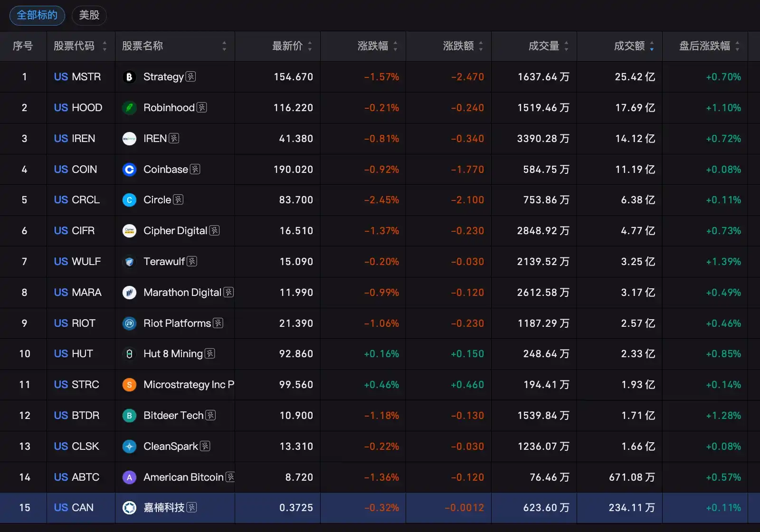The height and width of the screenshot is (532, 760).
Task: Open the US RIOT stock code
Action: pyautogui.click(x=75, y=323)
